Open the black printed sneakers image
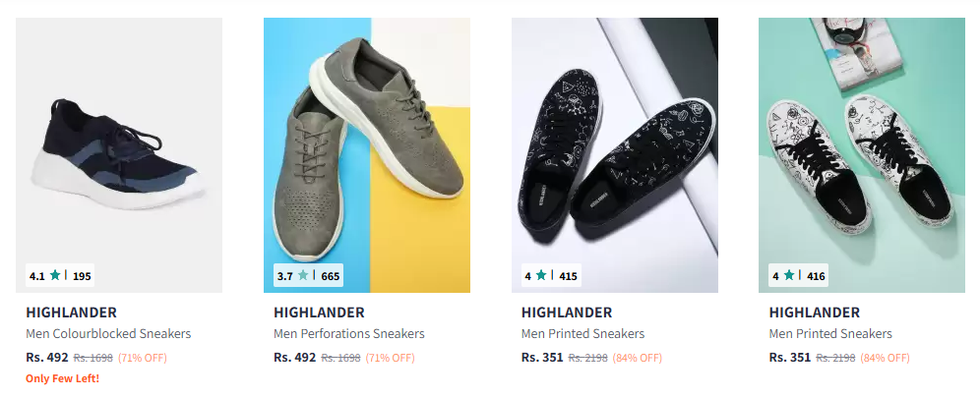The image size is (980, 398). pyautogui.click(x=614, y=154)
